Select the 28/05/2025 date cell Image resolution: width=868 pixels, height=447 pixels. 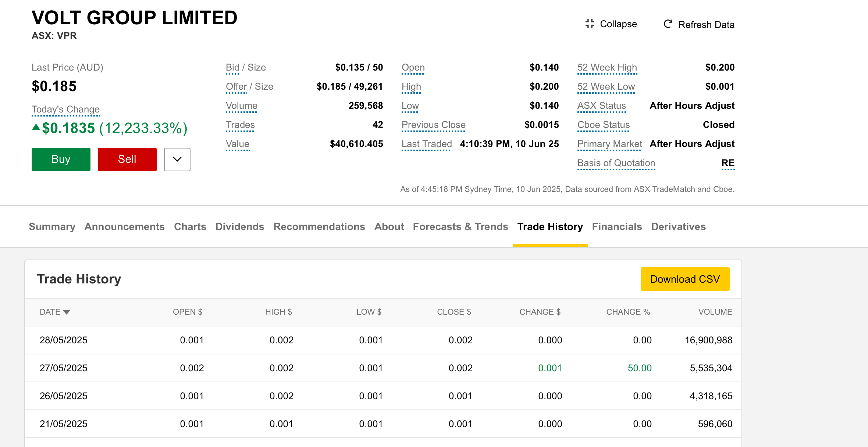(x=64, y=340)
